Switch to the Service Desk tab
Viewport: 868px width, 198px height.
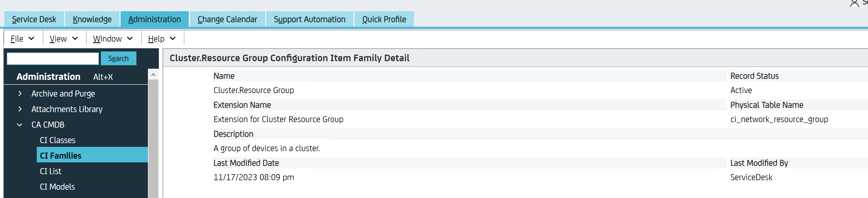[x=34, y=20]
